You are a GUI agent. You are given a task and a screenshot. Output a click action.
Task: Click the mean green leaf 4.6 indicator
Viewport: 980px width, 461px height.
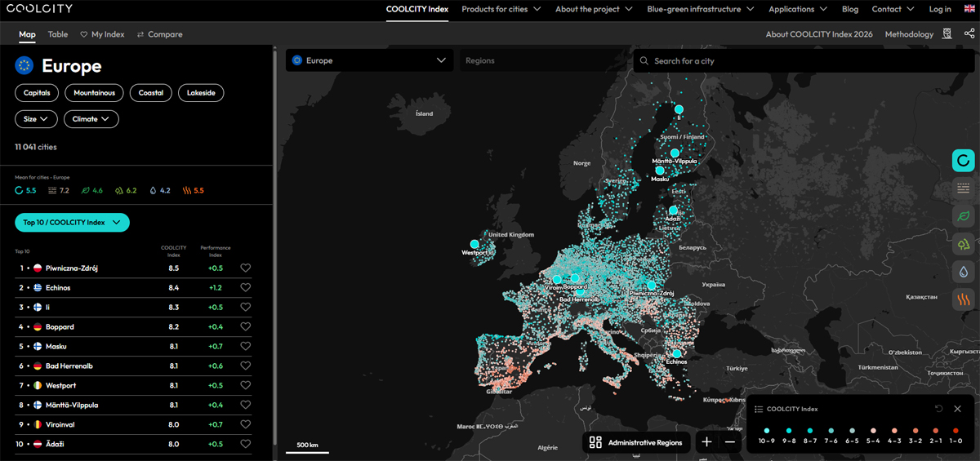pyautogui.click(x=92, y=190)
